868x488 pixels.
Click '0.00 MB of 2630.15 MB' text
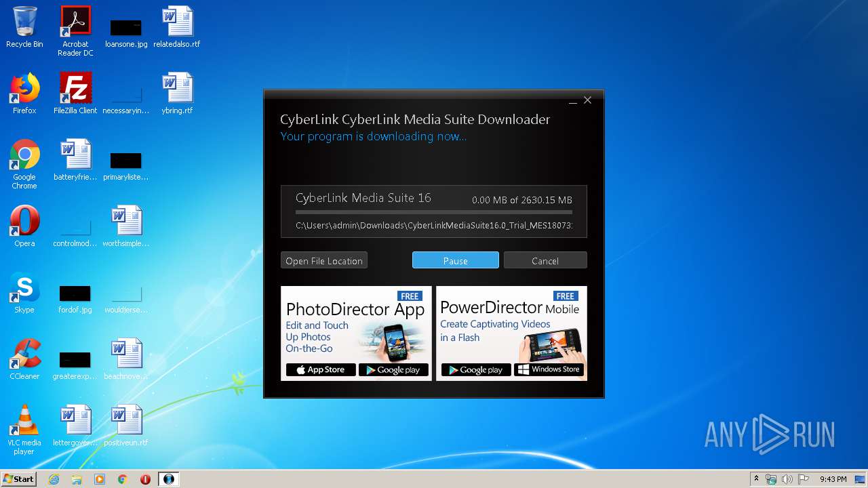(x=522, y=200)
